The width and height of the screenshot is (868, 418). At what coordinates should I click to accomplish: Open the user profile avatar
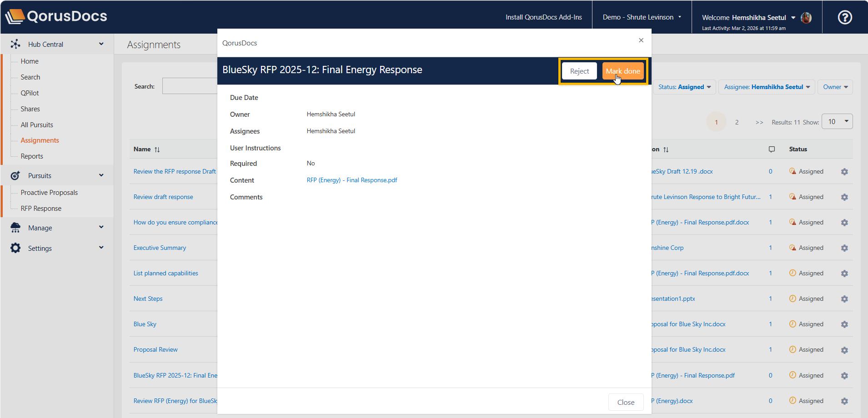806,18
